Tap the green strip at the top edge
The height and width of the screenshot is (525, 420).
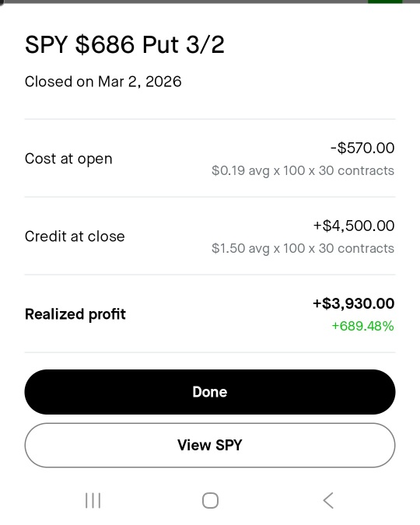385,2
